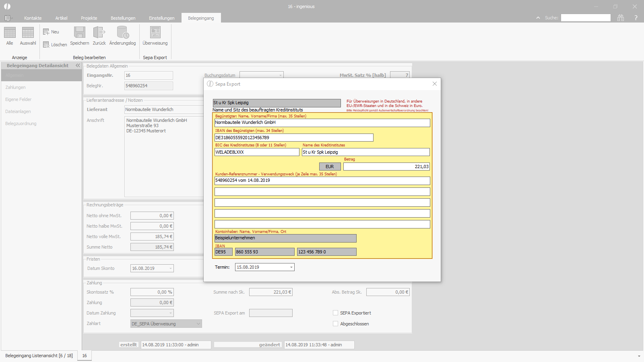Open the Zahlart DE_SEPA Überweisung dropdown

[x=166, y=324]
